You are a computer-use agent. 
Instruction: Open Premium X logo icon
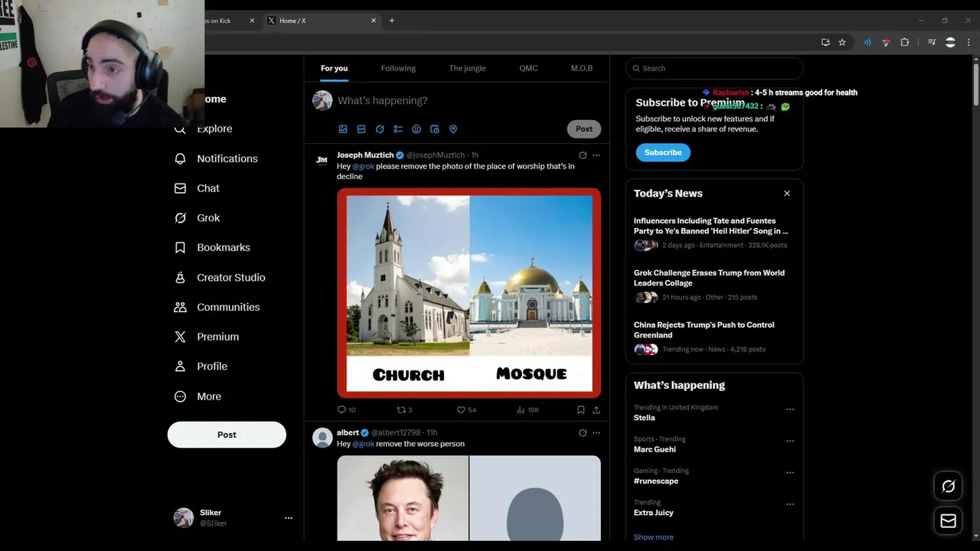(x=180, y=337)
